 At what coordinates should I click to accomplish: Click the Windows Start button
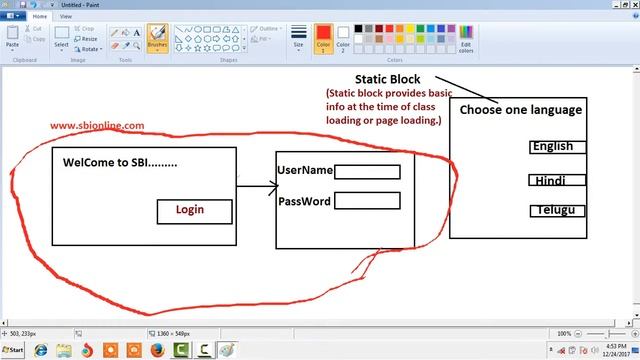pyautogui.click(x=13, y=350)
